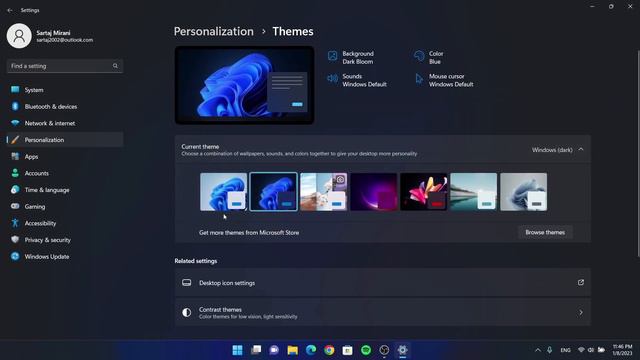Launch Microsoft Edge from taskbar

[311, 350]
